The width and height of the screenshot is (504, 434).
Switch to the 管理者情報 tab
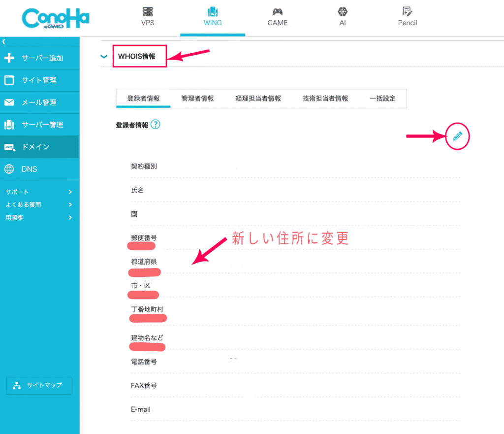pyautogui.click(x=197, y=99)
